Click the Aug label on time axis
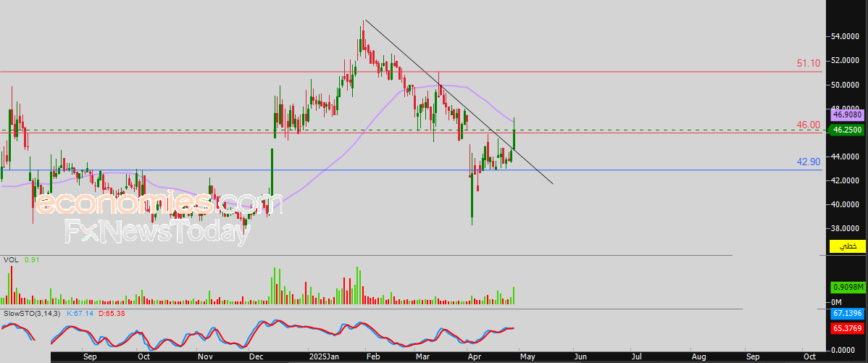The height and width of the screenshot is (363, 868). click(700, 357)
